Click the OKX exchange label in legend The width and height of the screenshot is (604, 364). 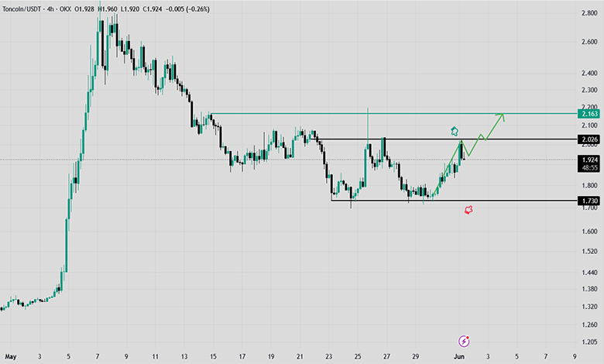click(x=65, y=9)
